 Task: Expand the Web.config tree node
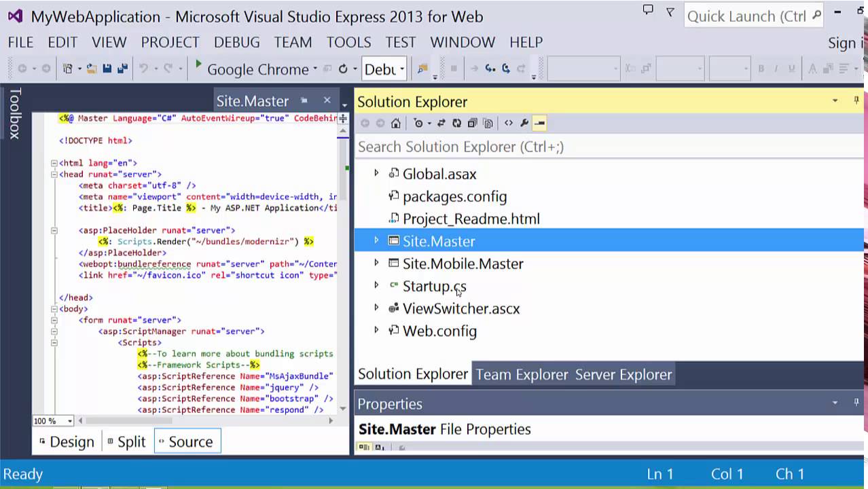376,330
